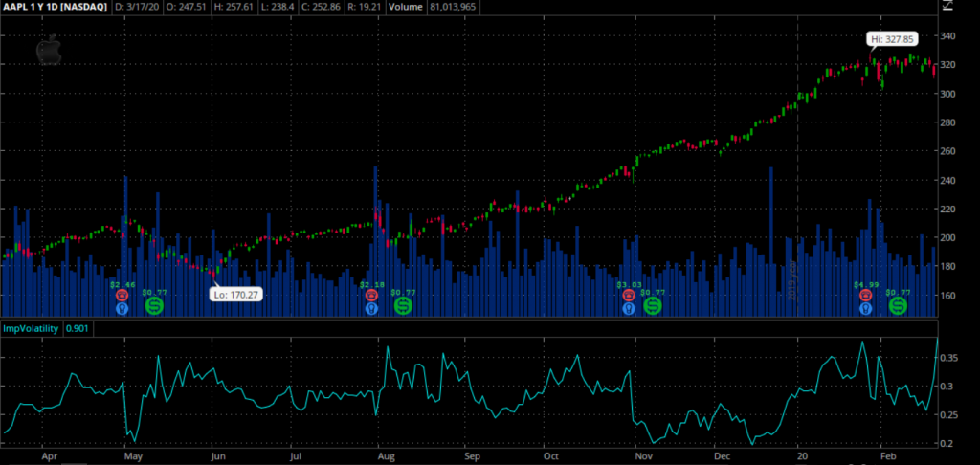The height and width of the screenshot is (465, 980).
Task: Click the blue lightbulb icon below the $4.99 earnings
Action: point(866,308)
